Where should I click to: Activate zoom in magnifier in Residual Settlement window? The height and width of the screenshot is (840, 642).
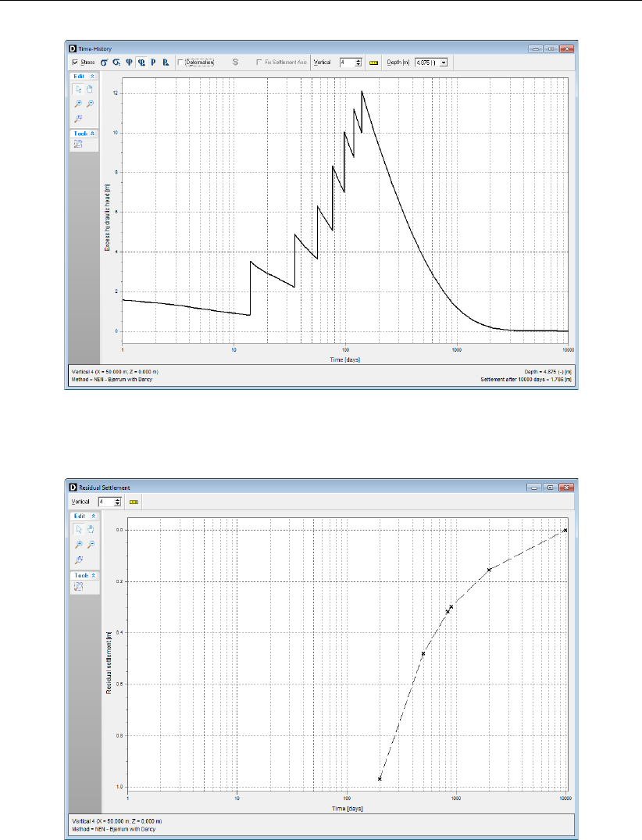point(79,545)
